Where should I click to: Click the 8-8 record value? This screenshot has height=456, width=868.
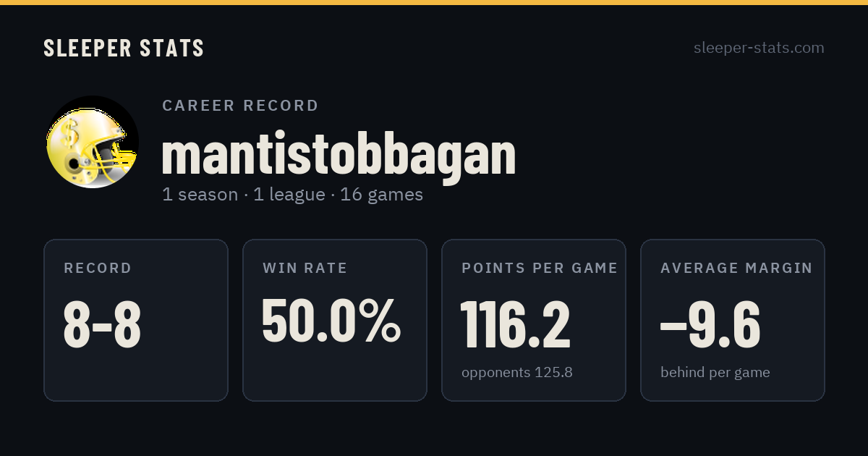[x=103, y=324]
